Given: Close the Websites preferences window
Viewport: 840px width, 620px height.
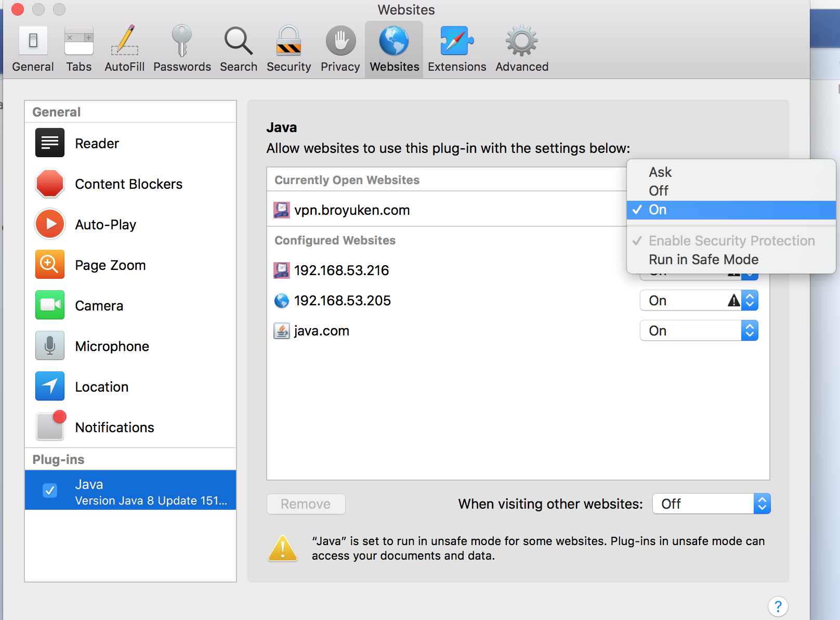Looking at the screenshot, I should click(x=18, y=9).
